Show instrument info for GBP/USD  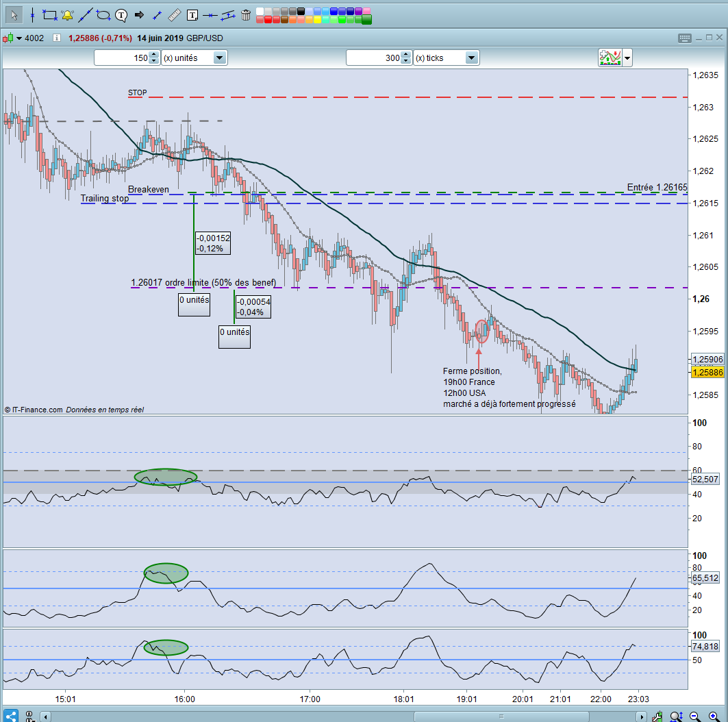click(x=57, y=38)
